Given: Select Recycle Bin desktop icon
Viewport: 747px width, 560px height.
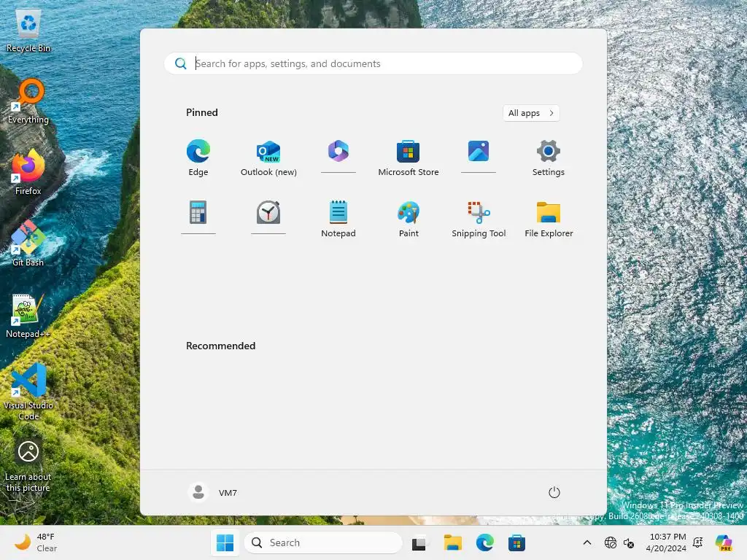Looking at the screenshot, I should pyautogui.click(x=28, y=31).
